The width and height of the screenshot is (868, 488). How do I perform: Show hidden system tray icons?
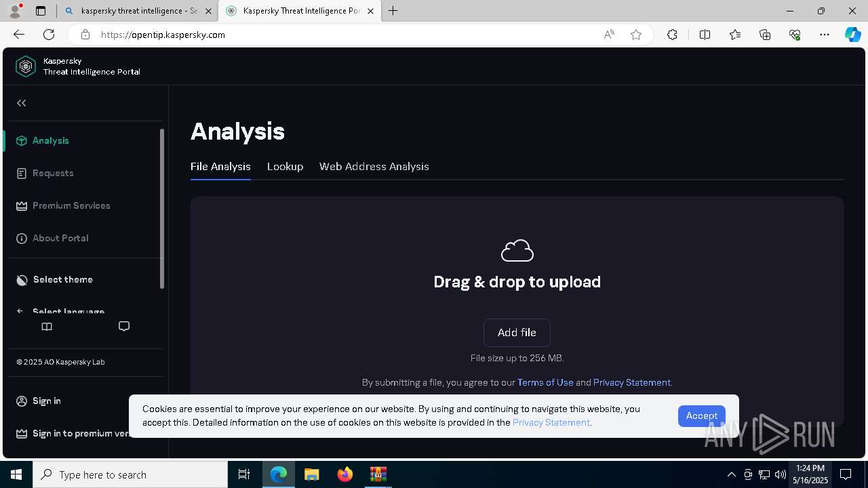[731, 474]
